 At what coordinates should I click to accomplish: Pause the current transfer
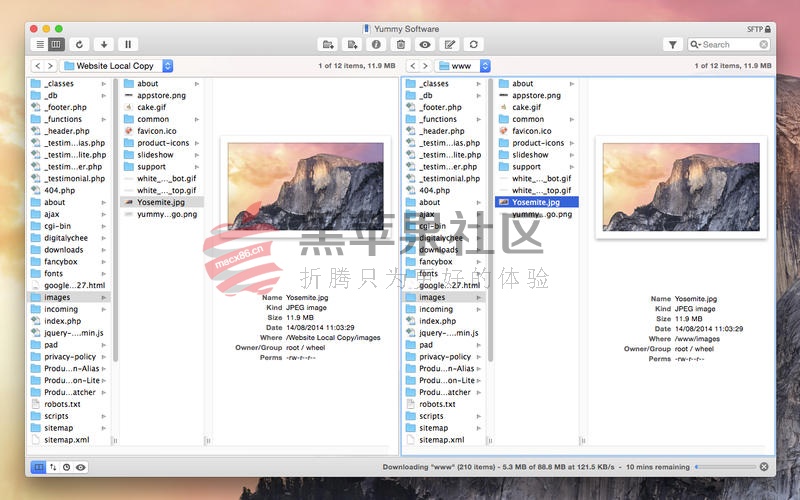coord(128,44)
